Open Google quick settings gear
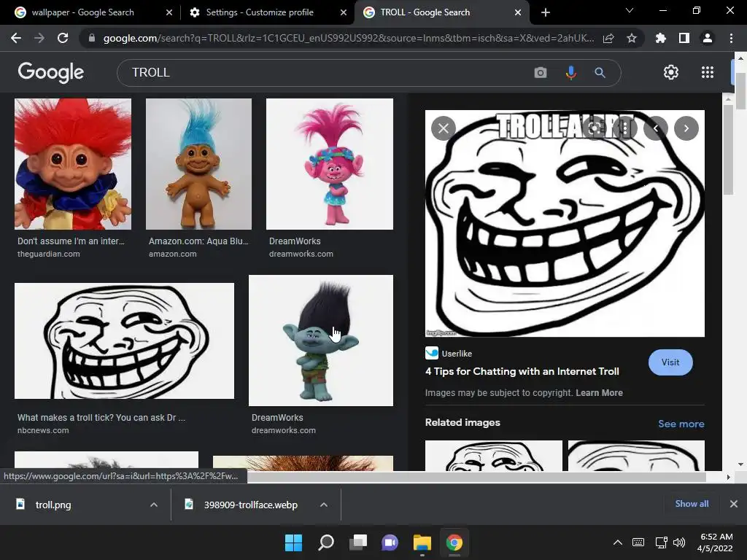This screenshot has height=560, width=747. tap(671, 72)
